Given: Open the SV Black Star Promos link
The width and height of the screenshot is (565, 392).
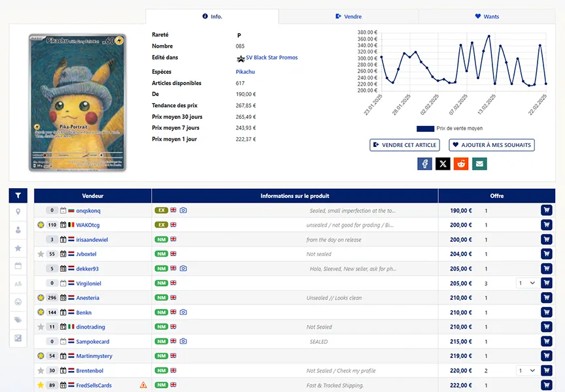Looking at the screenshot, I should coord(271,57).
